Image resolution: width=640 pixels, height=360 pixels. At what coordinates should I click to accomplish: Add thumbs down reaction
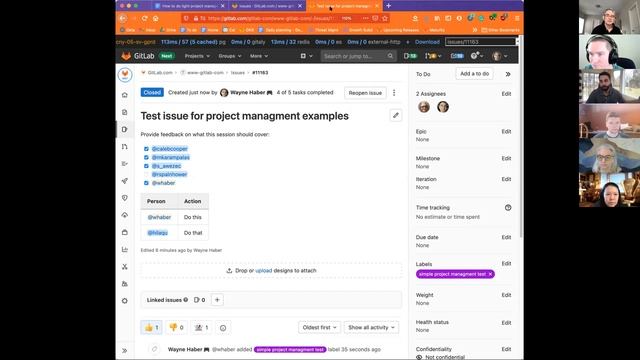point(176,327)
